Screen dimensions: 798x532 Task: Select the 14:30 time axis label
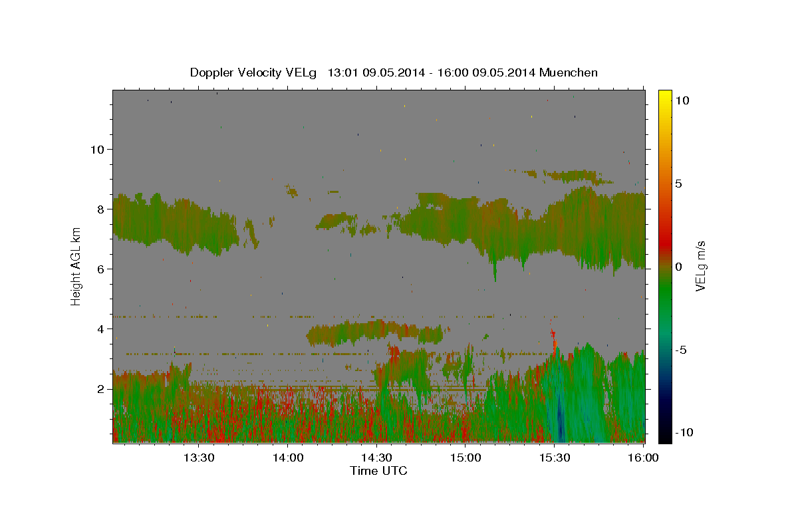377,458
